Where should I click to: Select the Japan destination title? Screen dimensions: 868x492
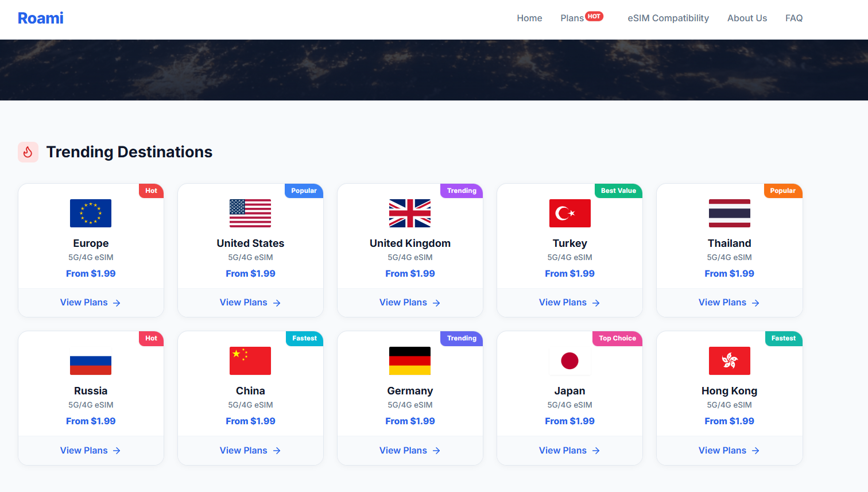(569, 391)
